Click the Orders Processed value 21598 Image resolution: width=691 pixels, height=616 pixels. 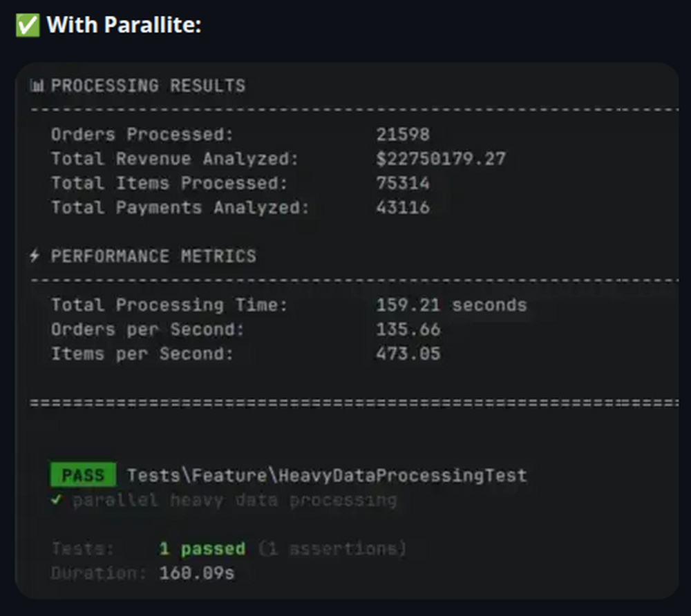(403, 134)
